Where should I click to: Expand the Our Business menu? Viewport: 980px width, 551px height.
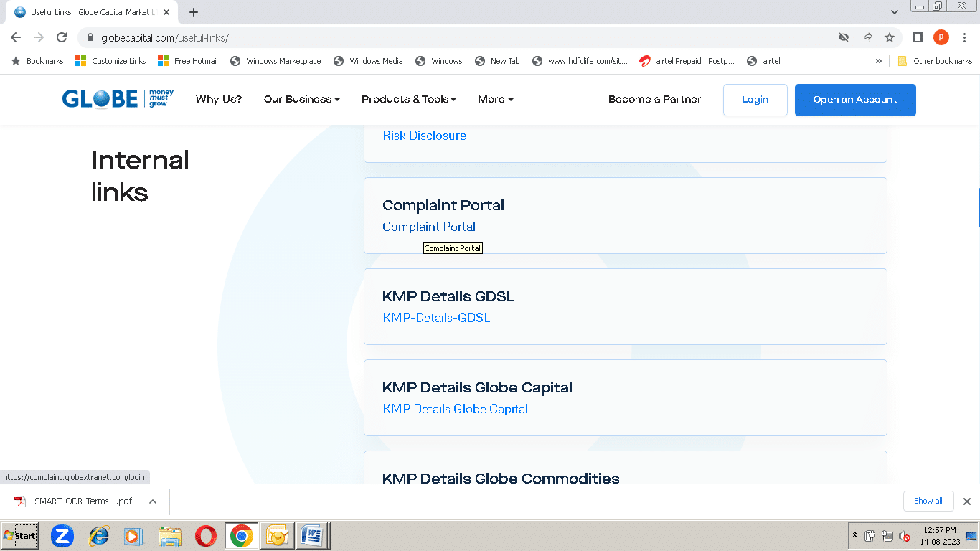tap(301, 99)
